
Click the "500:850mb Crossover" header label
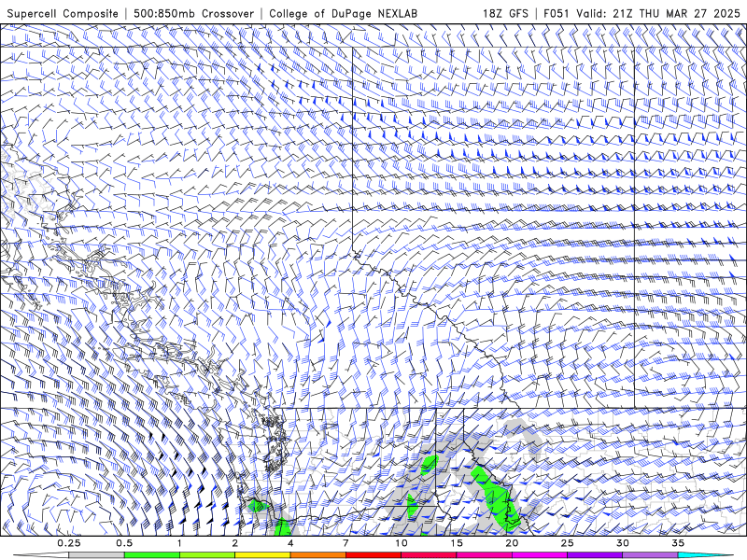click(193, 13)
